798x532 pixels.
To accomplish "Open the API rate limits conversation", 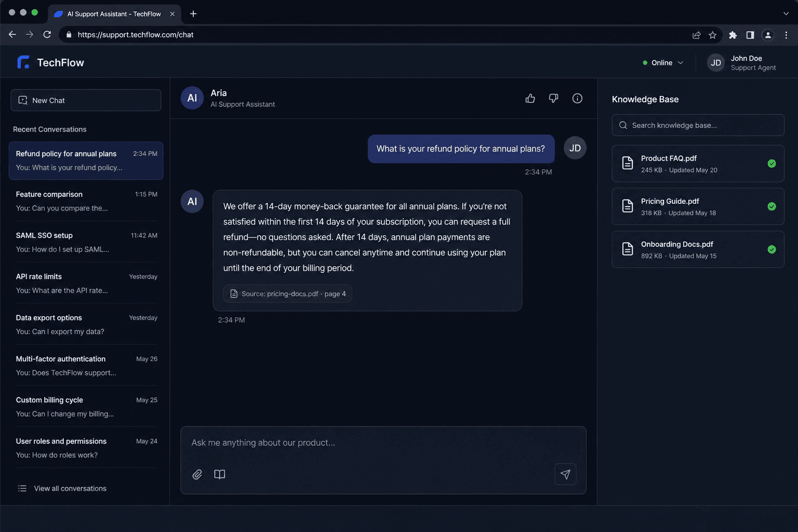I will tap(86, 283).
